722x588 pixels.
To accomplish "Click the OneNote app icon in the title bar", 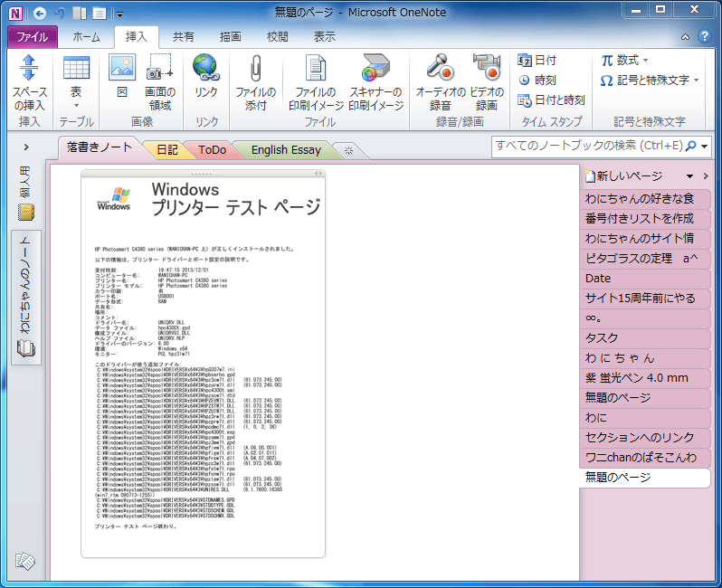I will 15,14.
